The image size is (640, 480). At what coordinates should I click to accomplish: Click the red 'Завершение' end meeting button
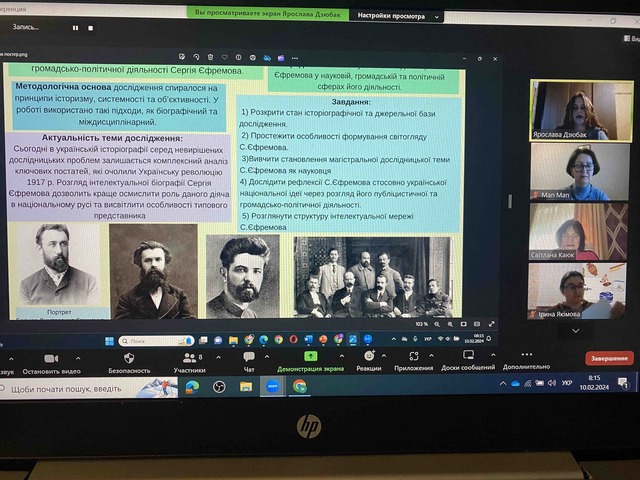point(609,358)
